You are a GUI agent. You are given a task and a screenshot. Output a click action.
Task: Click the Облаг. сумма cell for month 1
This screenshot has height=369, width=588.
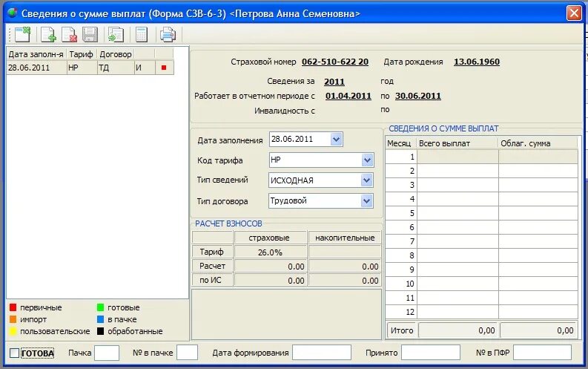coord(538,157)
